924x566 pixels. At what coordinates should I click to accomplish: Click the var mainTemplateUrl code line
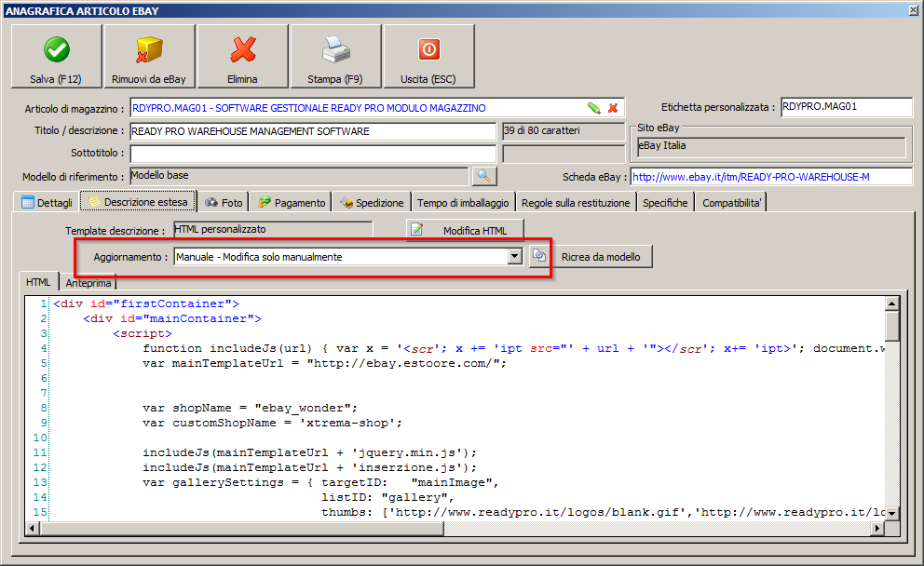tap(324, 363)
